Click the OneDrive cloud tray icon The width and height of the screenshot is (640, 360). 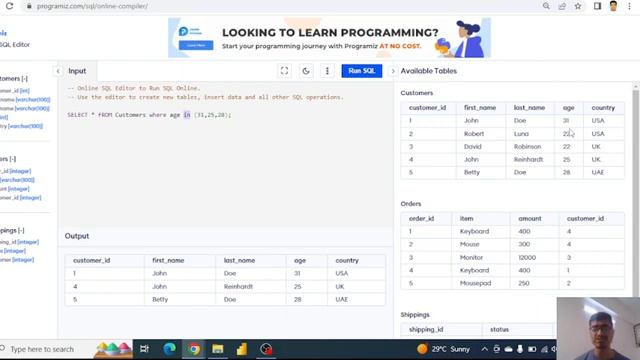tap(509, 349)
